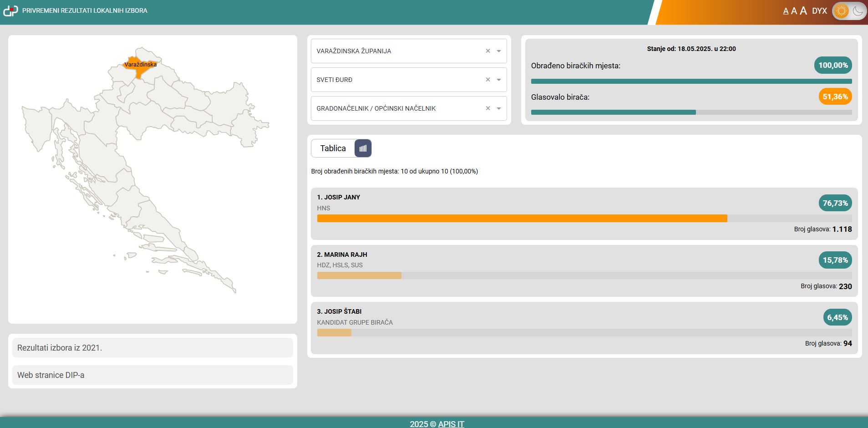Switch to light mode sun icon
868x428 pixels.
[x=841, y=11]
